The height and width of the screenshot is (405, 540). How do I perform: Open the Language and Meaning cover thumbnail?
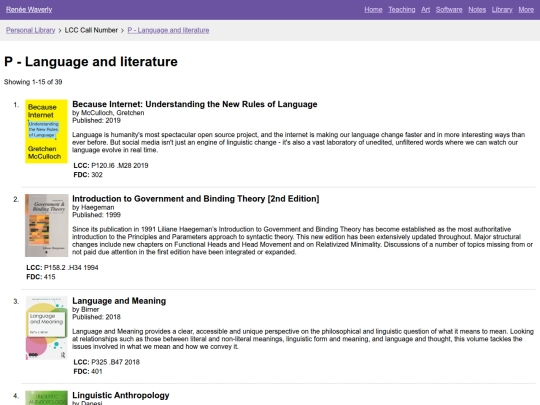pos(46,328)
